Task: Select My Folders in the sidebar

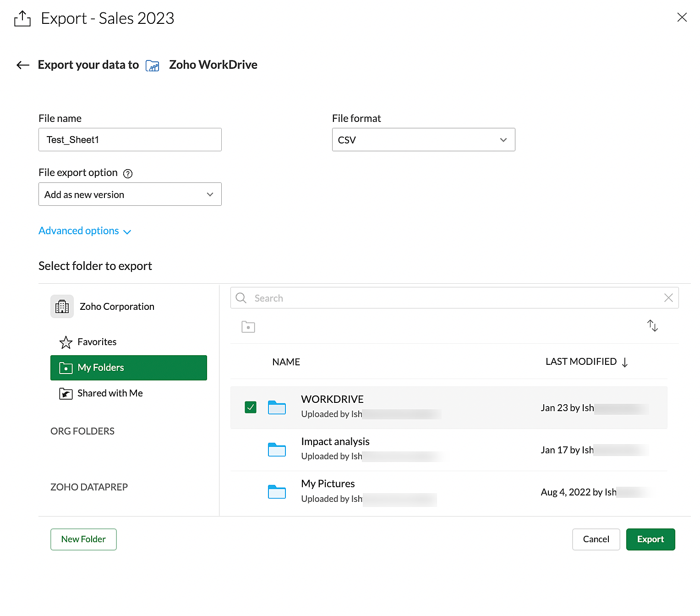Action: (x=128, y=368)
